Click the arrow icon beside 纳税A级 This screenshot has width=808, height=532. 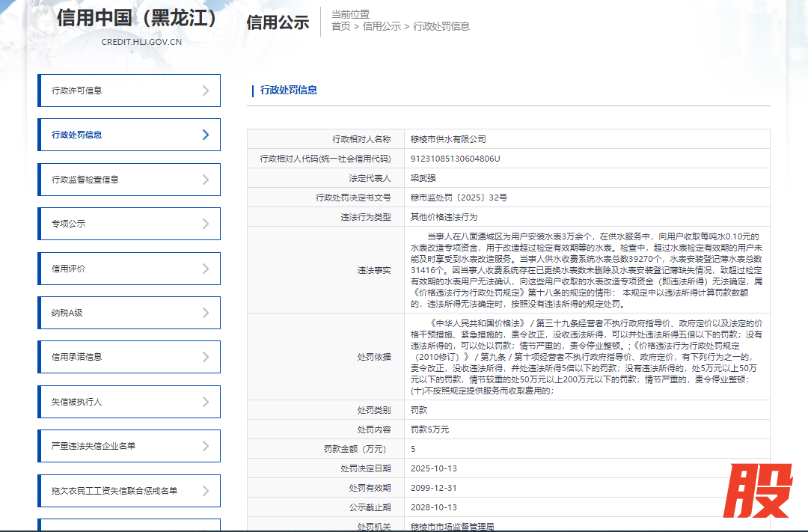(x=206, y=313)
